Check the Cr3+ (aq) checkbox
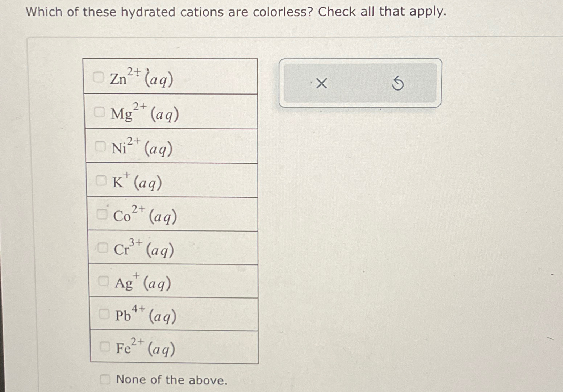563x392 pixels. 103,247
